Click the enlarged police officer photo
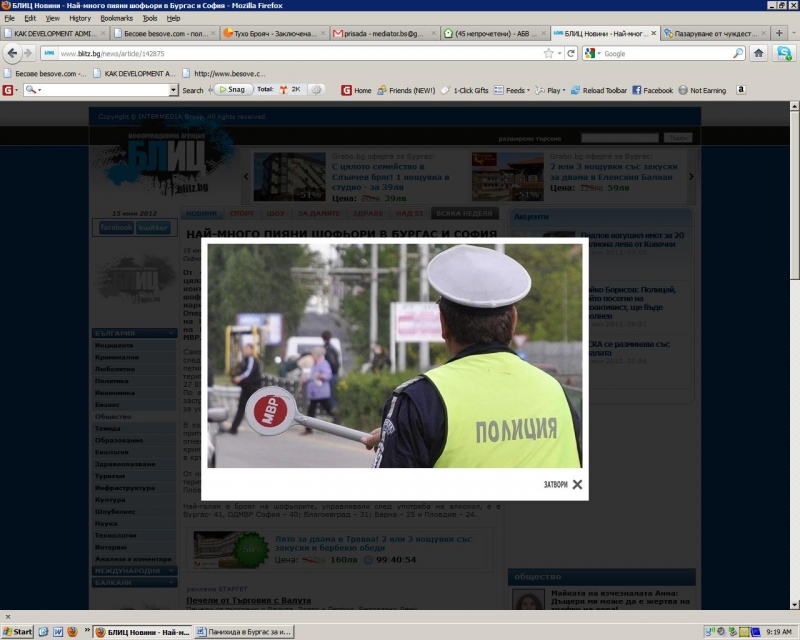Screen dimensions: 800x640 (x=394, y=356)
